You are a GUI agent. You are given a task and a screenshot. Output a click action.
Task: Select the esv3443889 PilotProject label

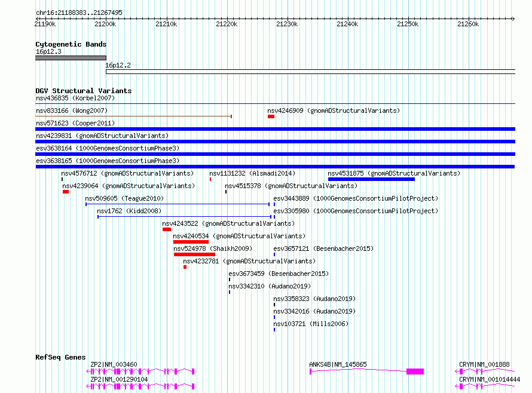[x=356, y=198]
